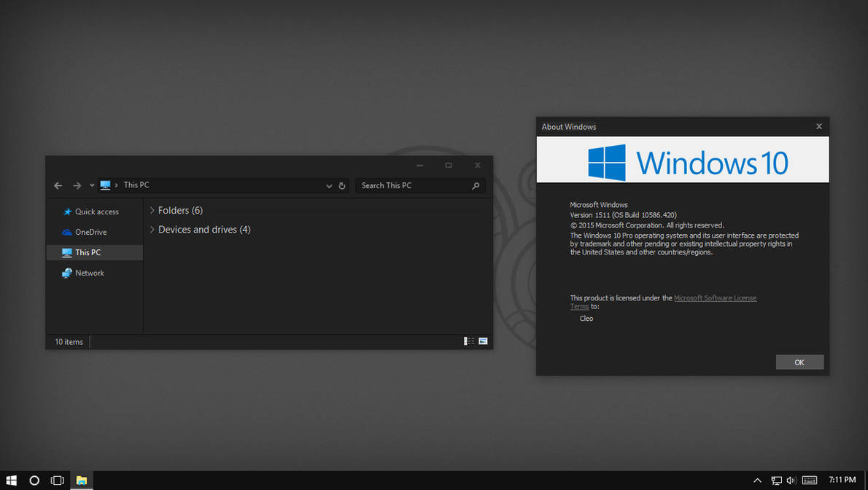The height and width of the screenshot is (490, 868).
Task: Click the This PC computer icon in address bar
Action: 105,185
